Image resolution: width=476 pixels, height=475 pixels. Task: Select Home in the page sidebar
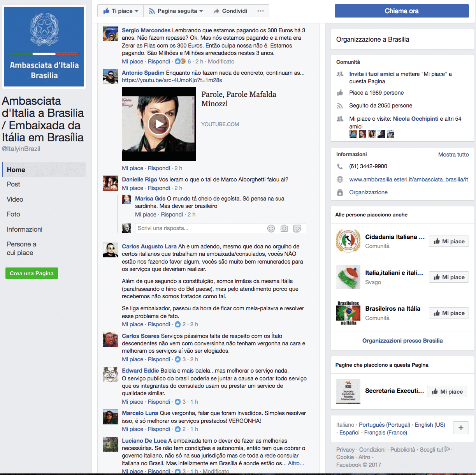[44, 170]
